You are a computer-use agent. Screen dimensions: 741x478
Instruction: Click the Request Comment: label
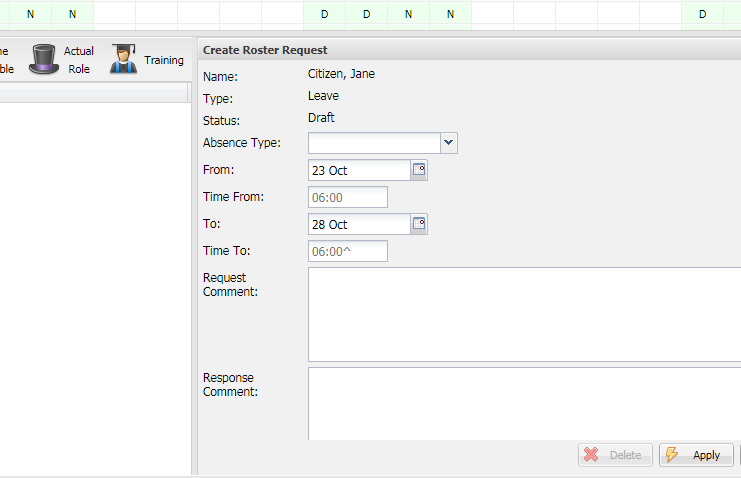tap(231, 285)
